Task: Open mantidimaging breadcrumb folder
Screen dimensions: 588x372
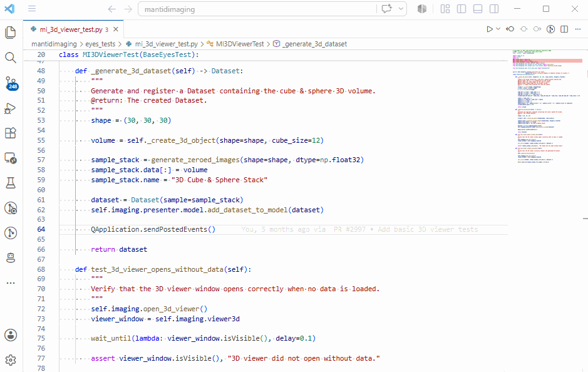Action: pos(54,44)
